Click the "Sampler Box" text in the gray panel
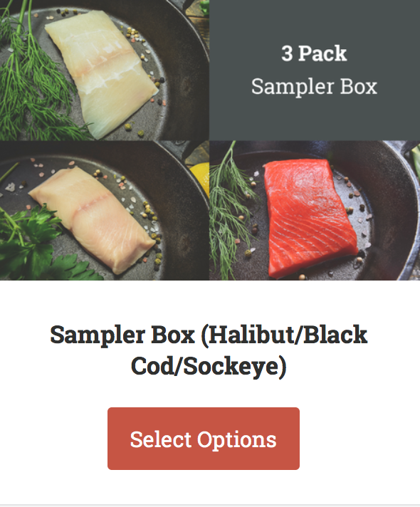Screen dimensions: 420x507 tap(314, 86)
